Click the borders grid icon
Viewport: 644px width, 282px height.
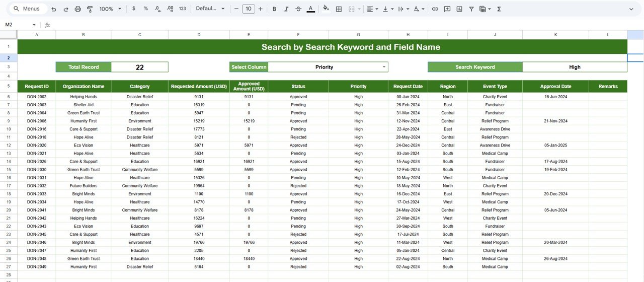click(339, 9)
